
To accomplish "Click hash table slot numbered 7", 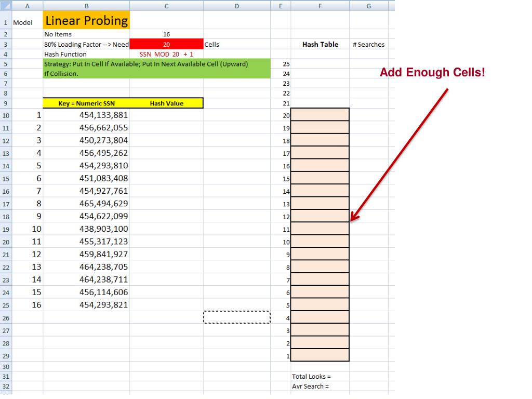I will [320, 280].
